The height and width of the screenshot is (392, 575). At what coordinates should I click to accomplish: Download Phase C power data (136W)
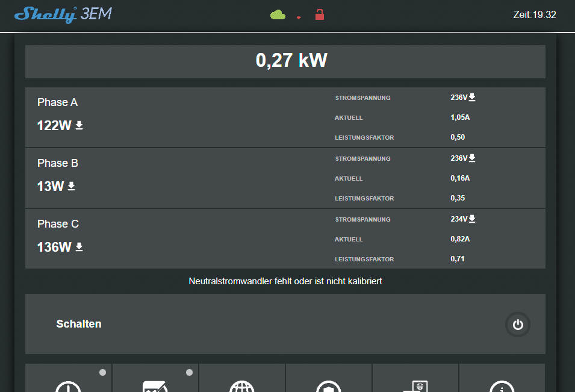pyautogui.click(x=79, y=247)
